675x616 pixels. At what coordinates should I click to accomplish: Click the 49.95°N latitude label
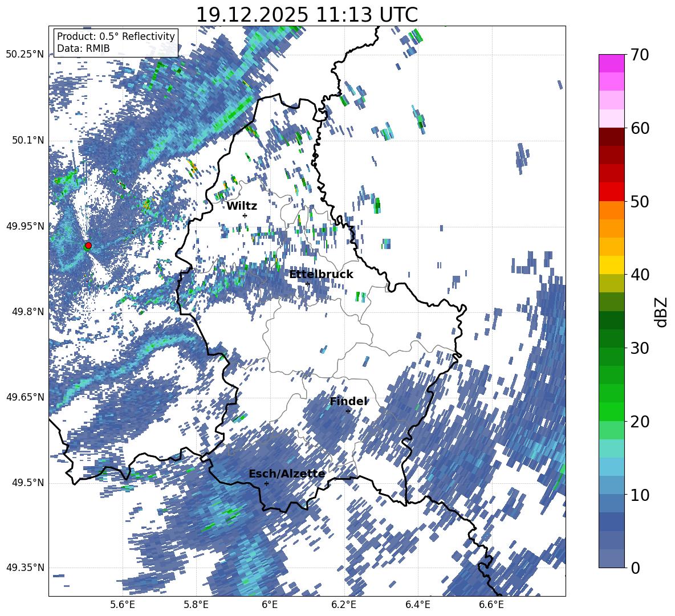(25, 226)
